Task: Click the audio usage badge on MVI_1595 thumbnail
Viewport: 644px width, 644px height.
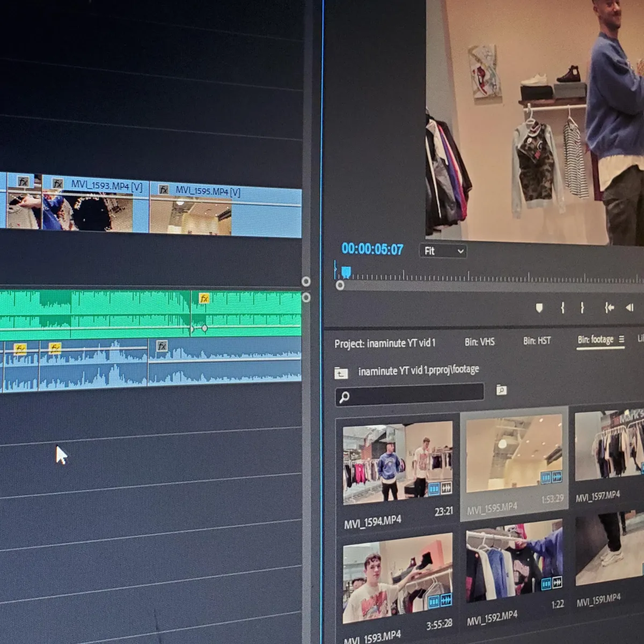Action: click(x=557, y=477)
